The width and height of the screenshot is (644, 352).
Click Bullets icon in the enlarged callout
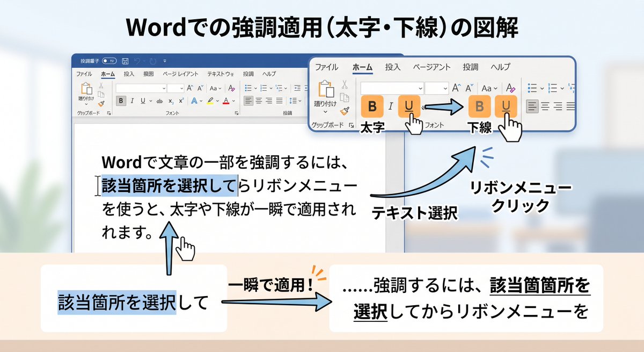[x=532, y=88]
